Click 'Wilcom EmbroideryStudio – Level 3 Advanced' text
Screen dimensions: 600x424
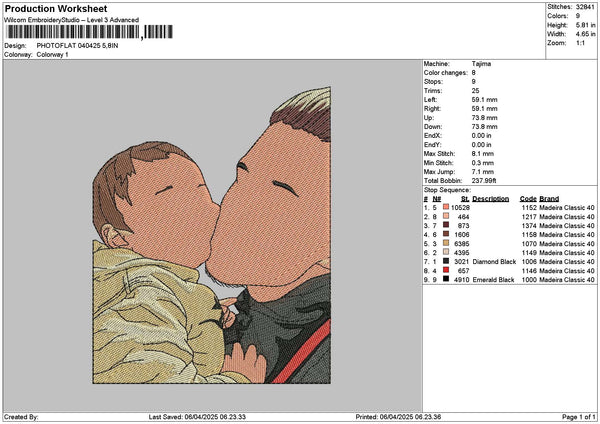pos(72,20)
